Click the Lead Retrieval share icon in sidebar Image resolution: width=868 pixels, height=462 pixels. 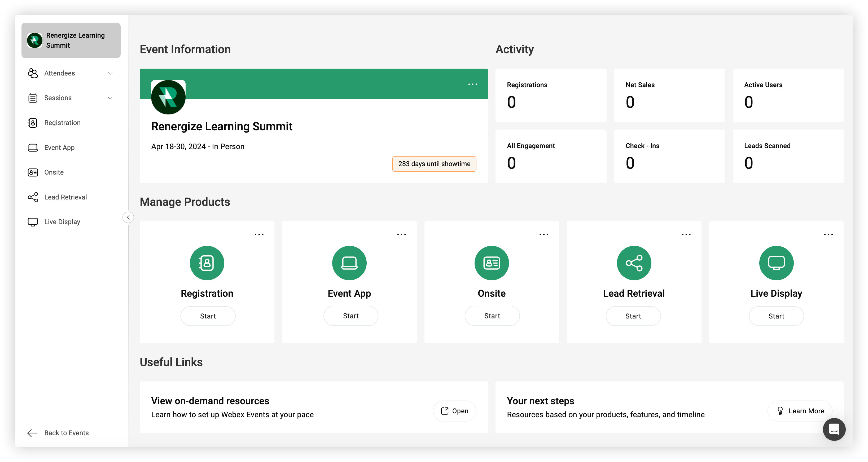pyautogui.click(x=33, y=197)
